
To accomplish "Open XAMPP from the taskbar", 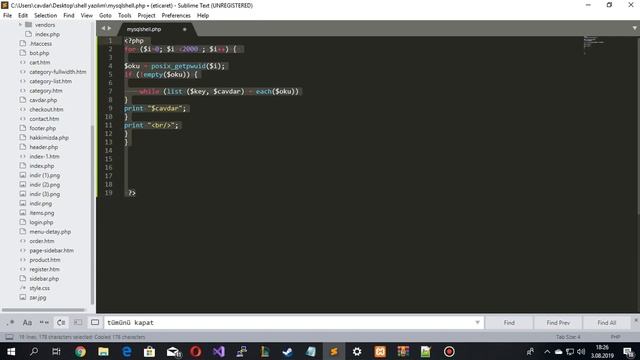I will (380, 351).
